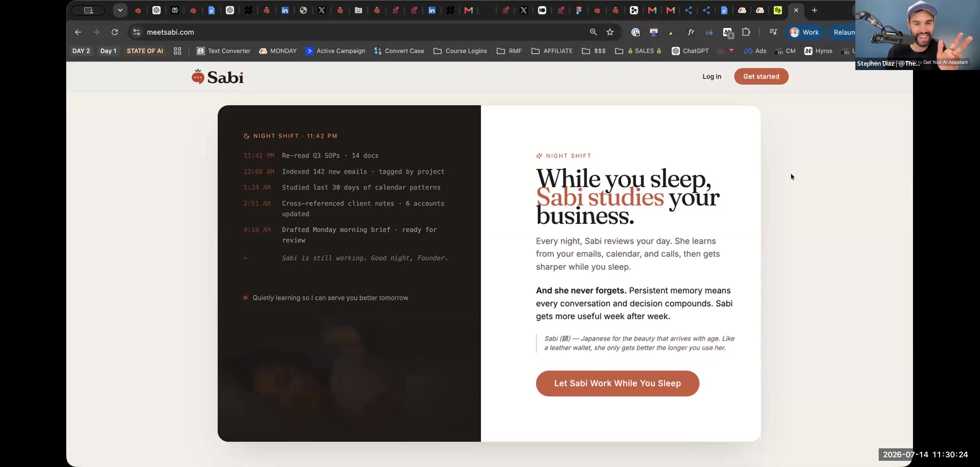The width and height of the screenshot is (980, 467).
Task: Open the Meta Ads bookmark
Action: (755, 51)
